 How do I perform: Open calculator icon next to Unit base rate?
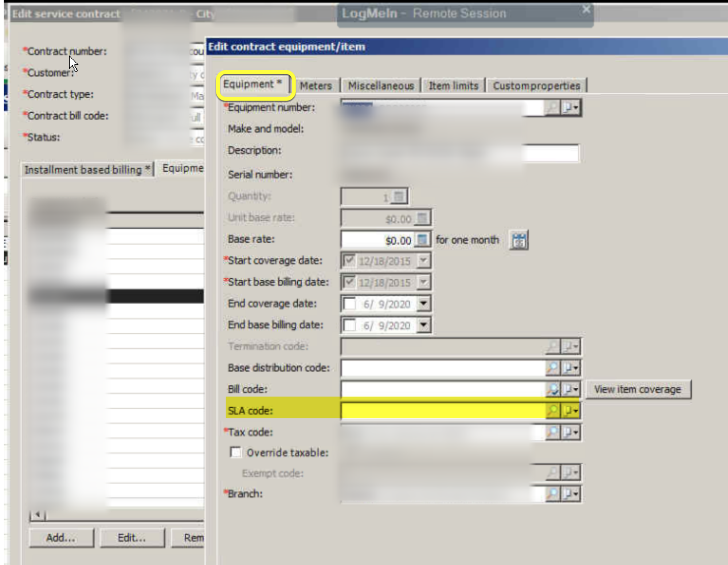(x=422, y=218)
